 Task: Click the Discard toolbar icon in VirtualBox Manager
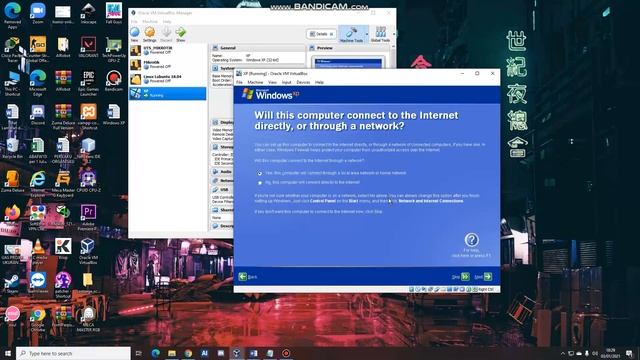pyautogui.click(x=166, y=34)
